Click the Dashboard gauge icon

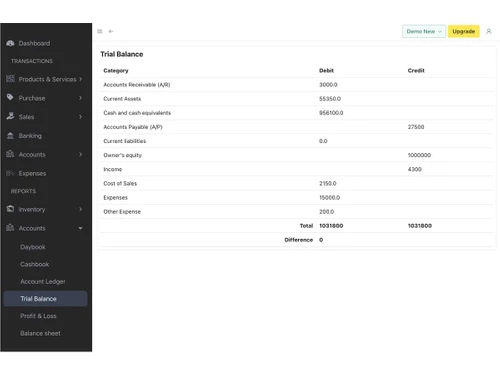10,43
